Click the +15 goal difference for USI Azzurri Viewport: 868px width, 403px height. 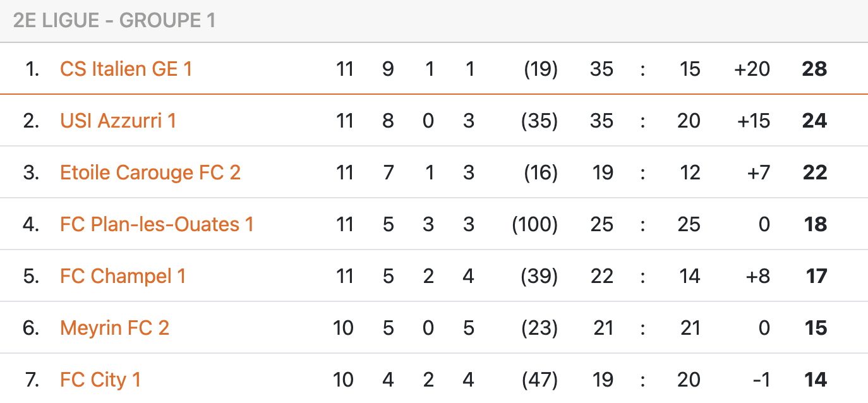(x=753, y=121)
